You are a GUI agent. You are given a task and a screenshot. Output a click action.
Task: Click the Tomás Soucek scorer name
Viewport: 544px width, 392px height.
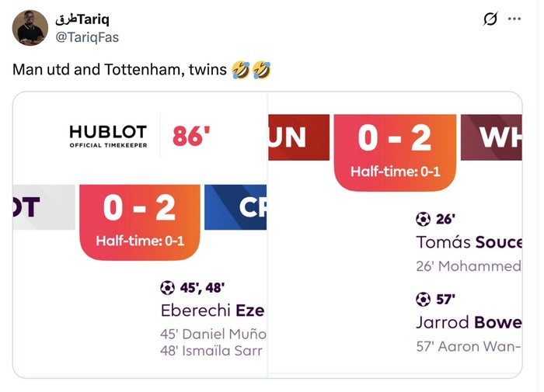(469, 242)
